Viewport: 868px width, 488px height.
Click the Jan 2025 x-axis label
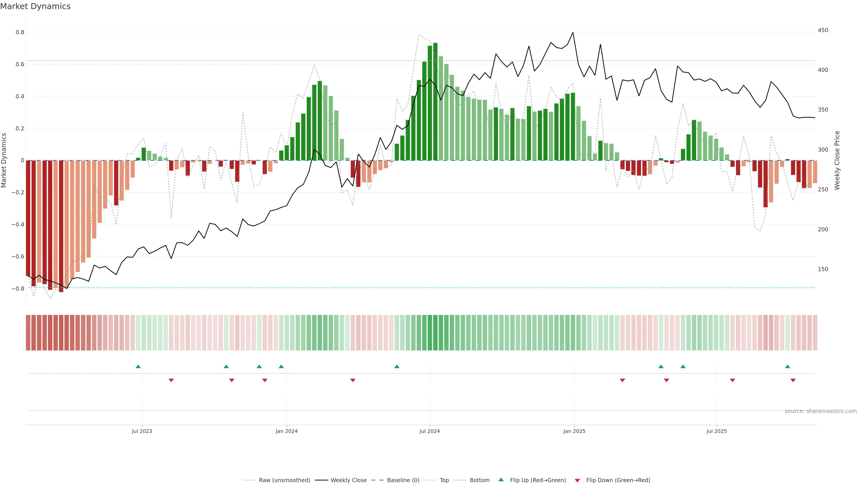574,431
